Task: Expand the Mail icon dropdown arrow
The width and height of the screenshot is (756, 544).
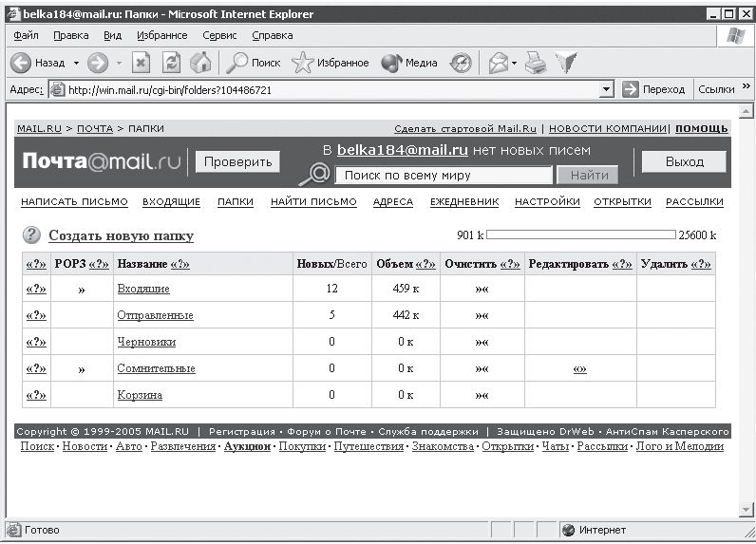Action: click(x=514, y=64)
